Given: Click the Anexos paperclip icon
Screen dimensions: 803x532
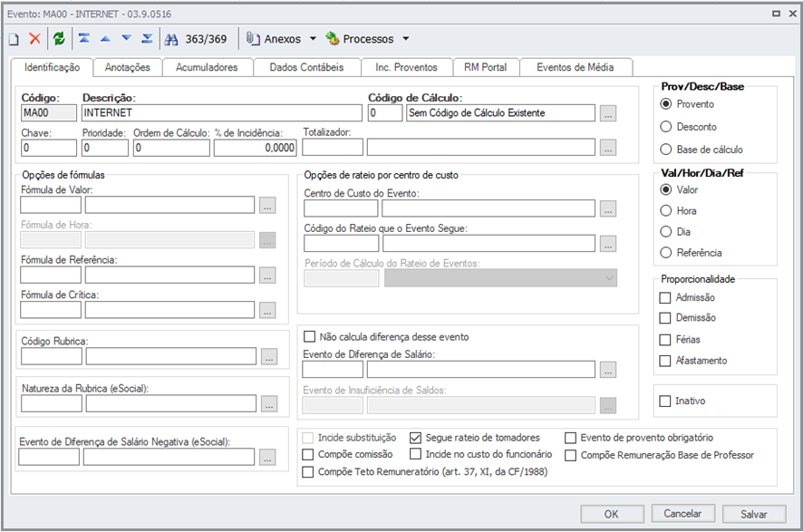Looking at the screenshot, I should 253,38.
